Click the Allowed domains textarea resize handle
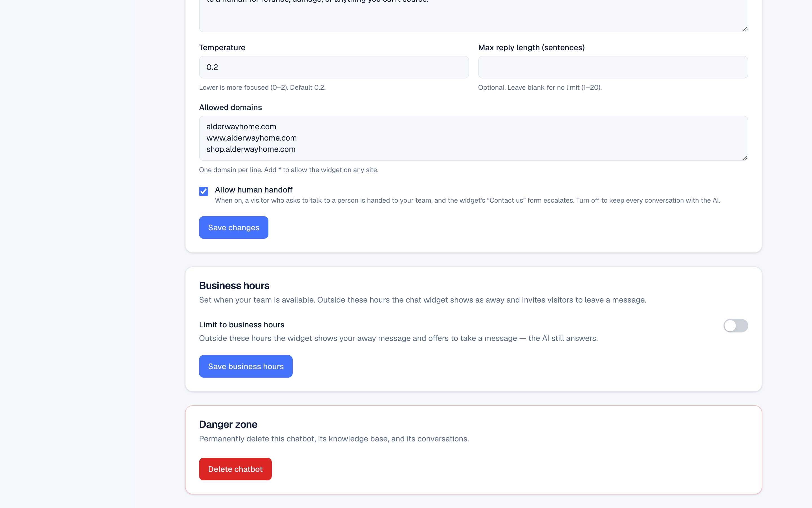 (x=745, y=157)
